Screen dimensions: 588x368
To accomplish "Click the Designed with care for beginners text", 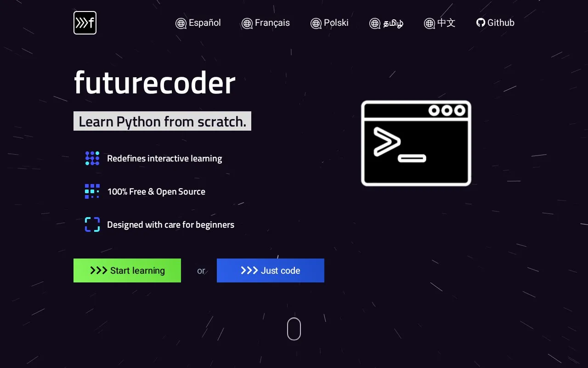I will point(171,224).
